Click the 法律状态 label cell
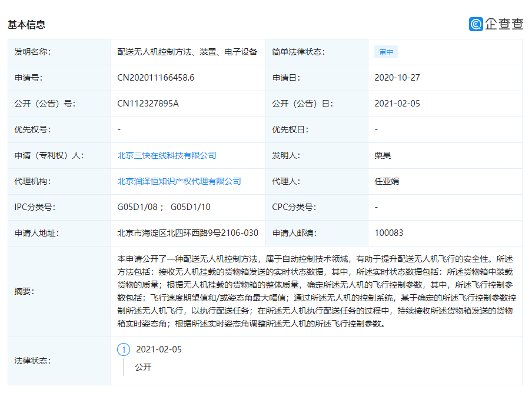 click(x=59, y=361)
